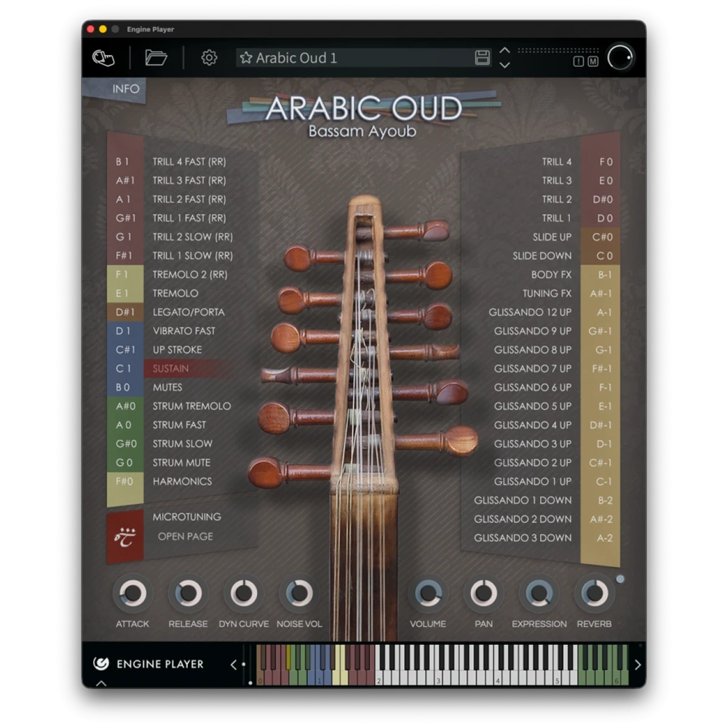The image size is (728, 728).
Task: Click the D#1 keyswitch label
Action: [x=125, y=312]
